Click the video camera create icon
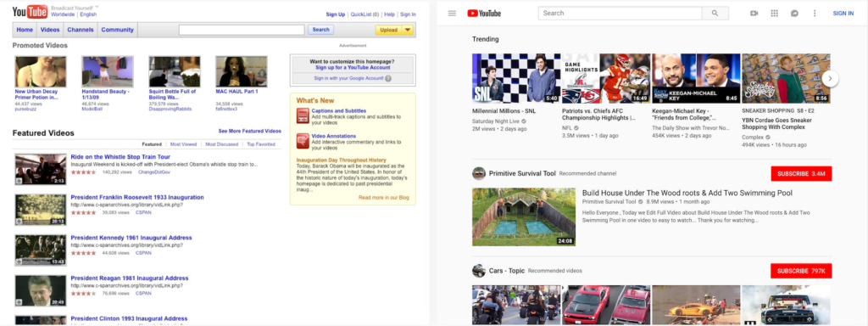Image resolution: width=868 pixels, height=326 pixels. pyautogui.click(x=754, y=14)
